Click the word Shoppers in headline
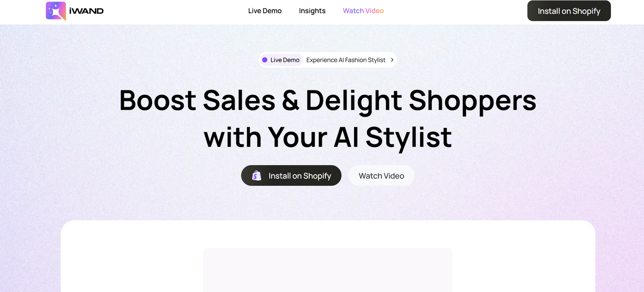This screenshot has width=644, height=292. coord(473,101)
